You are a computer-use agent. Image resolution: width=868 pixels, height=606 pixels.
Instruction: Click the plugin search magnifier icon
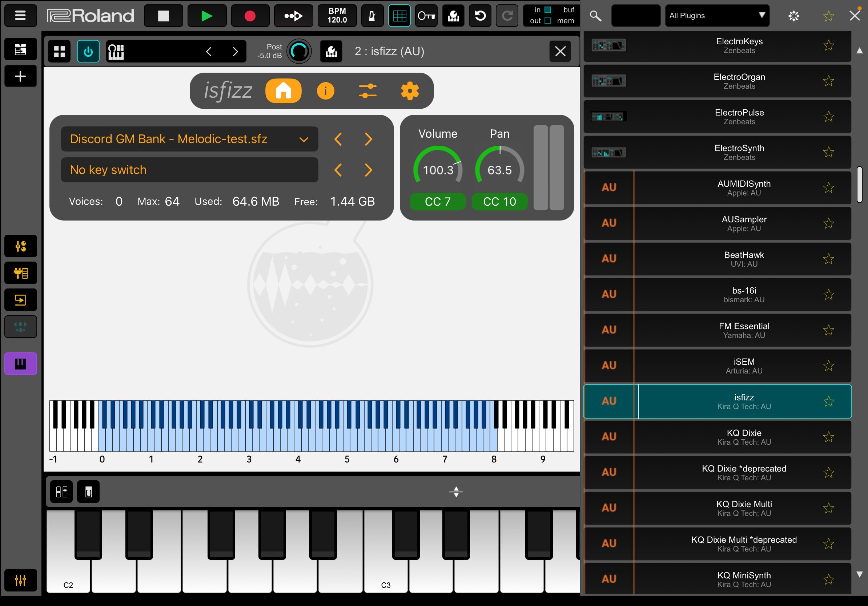click(595, 16)
